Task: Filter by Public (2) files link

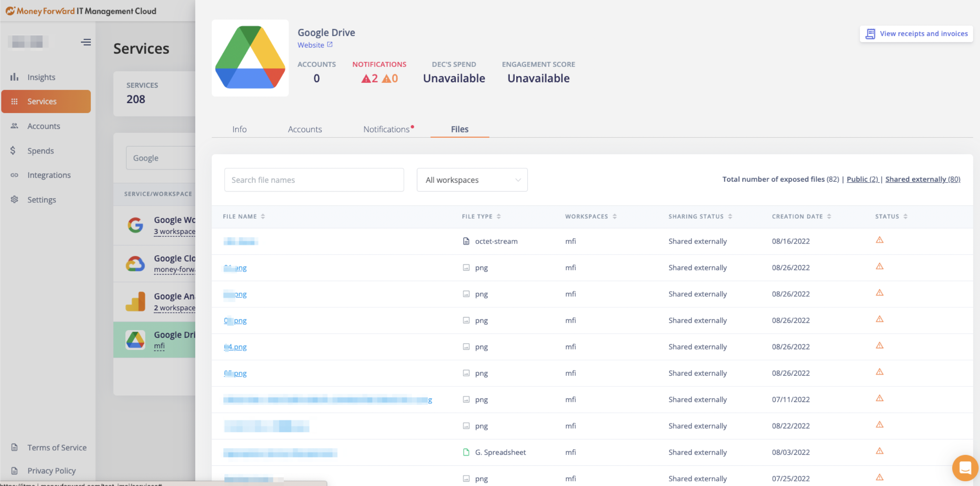Action: tap(862, 179)
